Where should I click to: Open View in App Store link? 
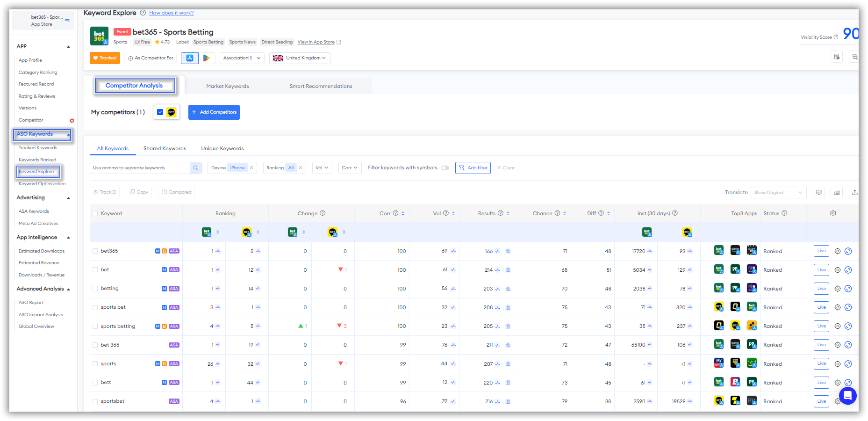[319, 42]
